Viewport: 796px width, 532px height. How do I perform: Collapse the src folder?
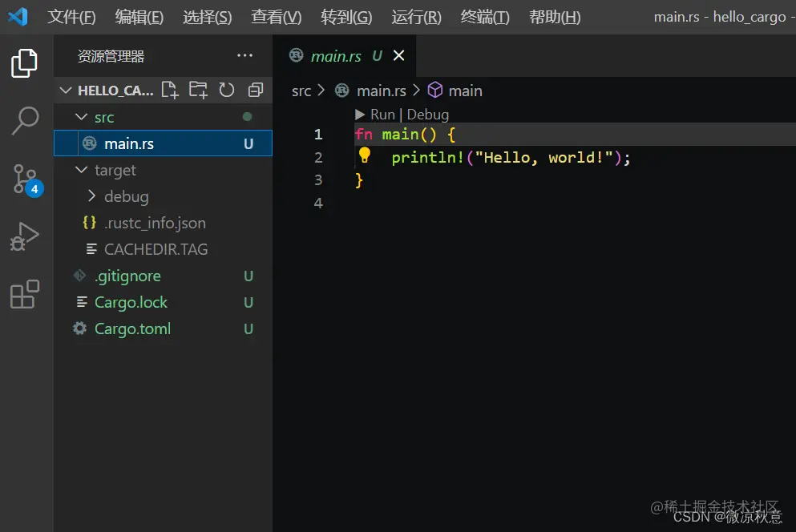81,117
